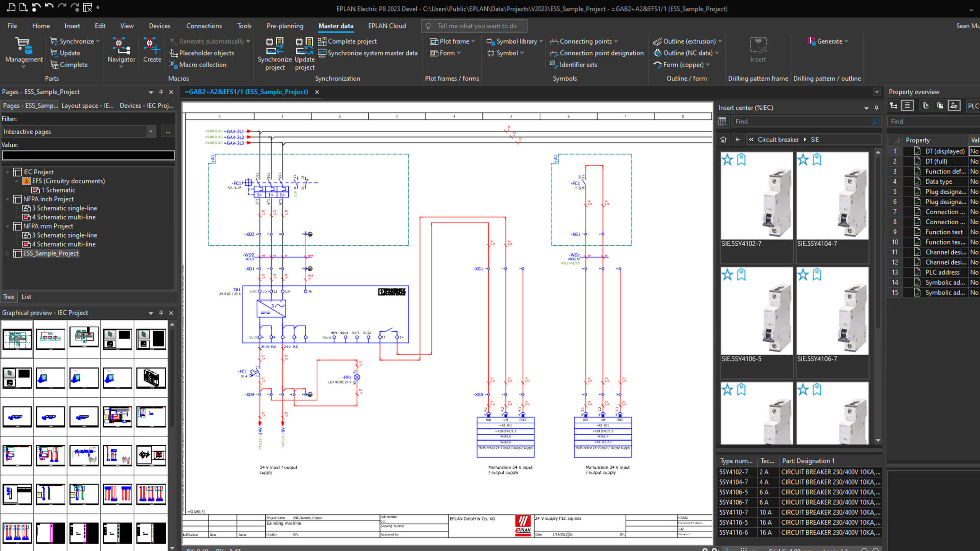Pin the Pages navigator panel

coord(161,92)
